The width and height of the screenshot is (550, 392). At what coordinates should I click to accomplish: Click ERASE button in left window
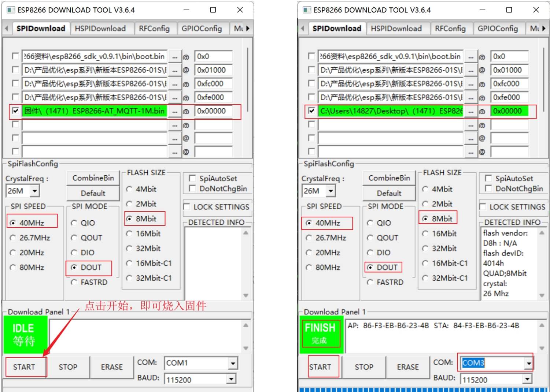point(112,367)
